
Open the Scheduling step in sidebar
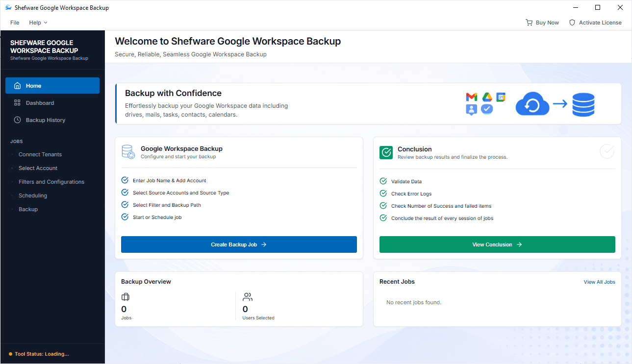(x=33, y=195)
